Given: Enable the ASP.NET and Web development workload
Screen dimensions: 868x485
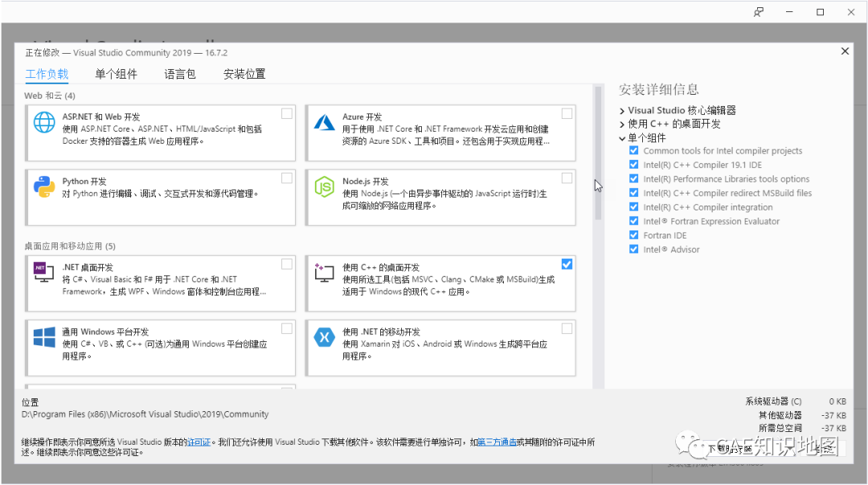Looking at the screenshot, I should pos(287,113).
